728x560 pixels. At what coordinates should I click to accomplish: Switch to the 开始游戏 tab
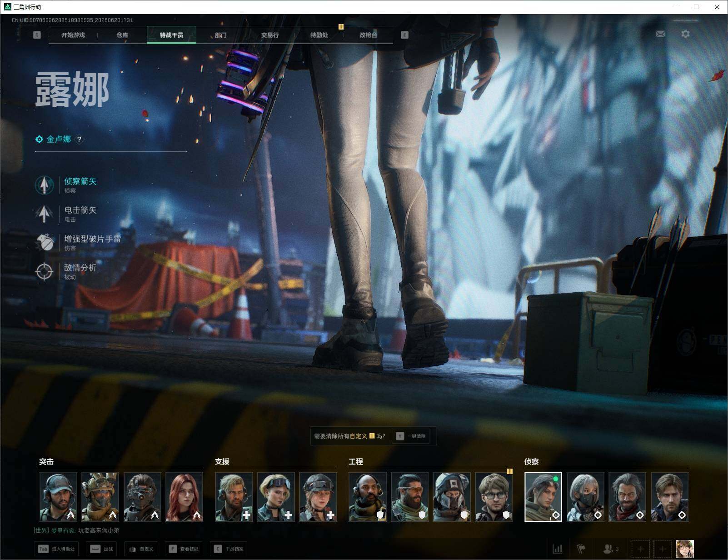[73, 35]
